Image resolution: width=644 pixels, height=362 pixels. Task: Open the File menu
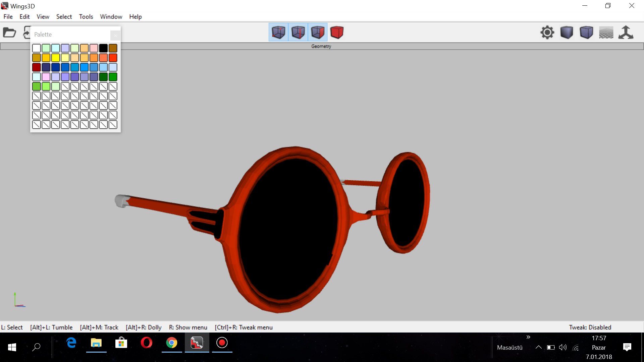click(8, 16)
